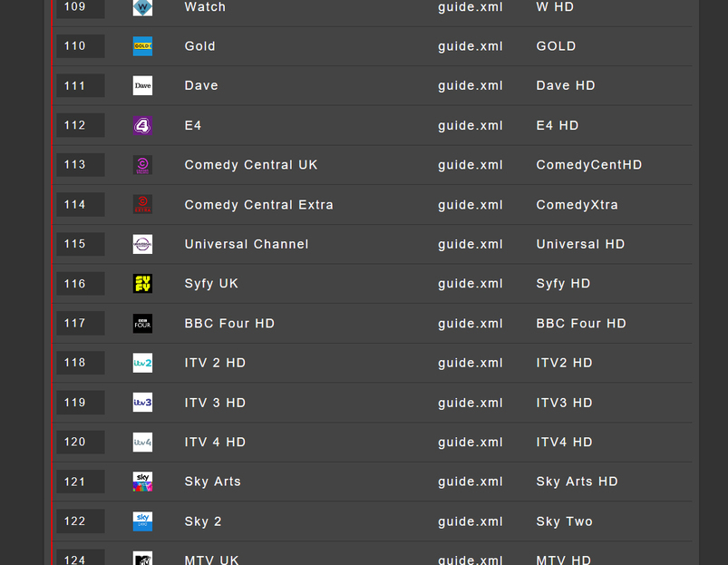Screen dimensions: 728x565
Task: Click the 'Comedy Central UK' channel name
Action: pyautogui.click(x=251, y=165)
